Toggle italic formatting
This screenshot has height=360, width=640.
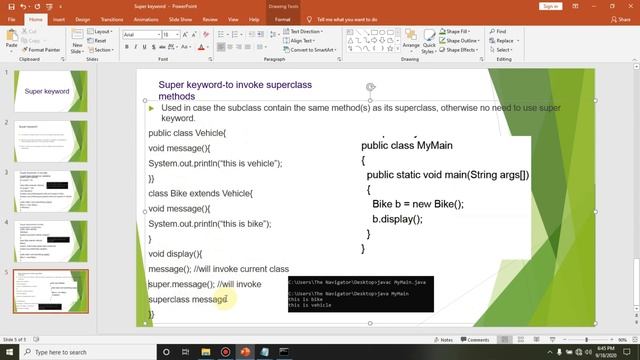136,47
